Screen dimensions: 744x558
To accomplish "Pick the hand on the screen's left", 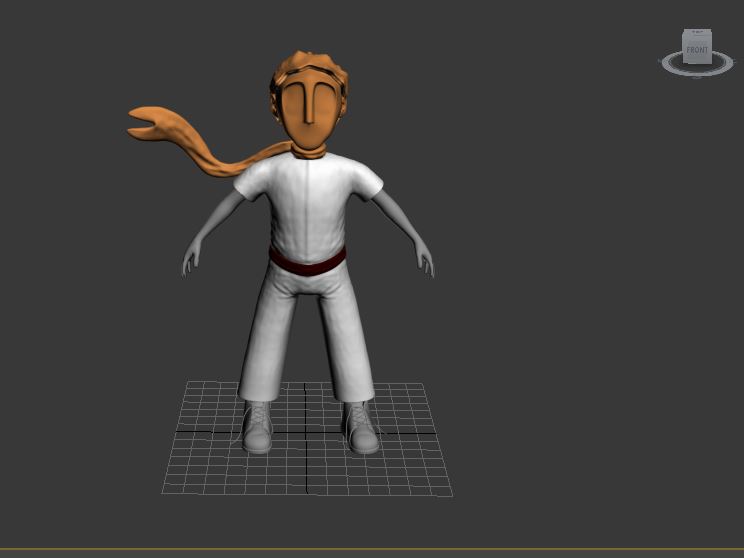I will click(188, 263).
